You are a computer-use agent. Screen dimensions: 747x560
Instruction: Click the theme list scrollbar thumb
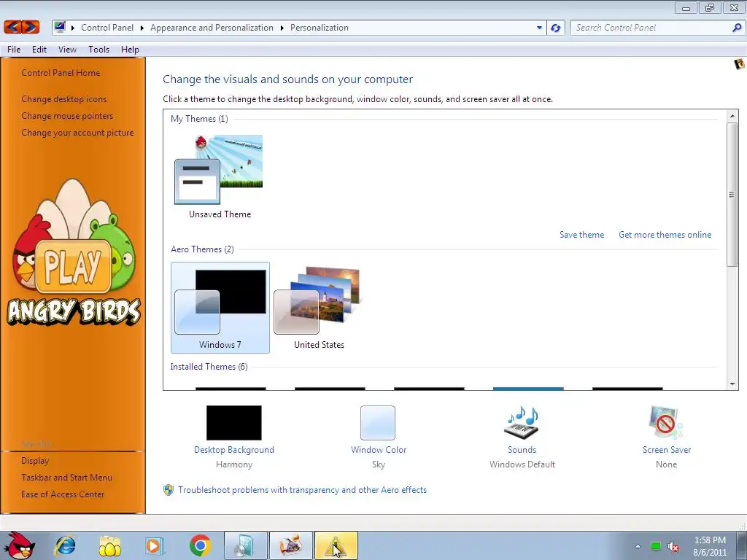732,194
